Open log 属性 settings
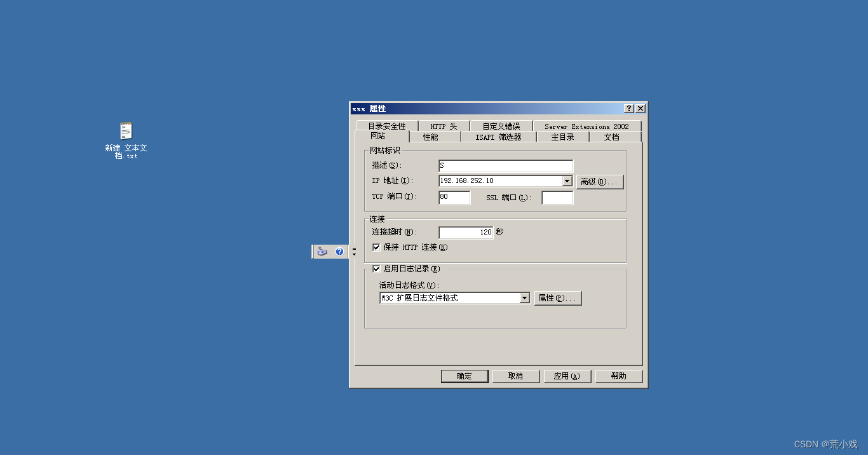Image resolution: width=868 pixels, height=455 pixels. (557, 297)
